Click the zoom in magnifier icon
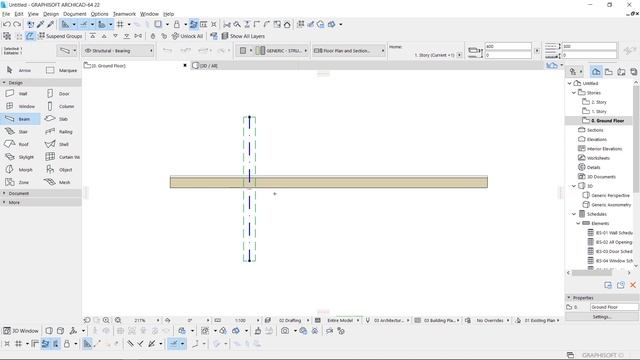The width and height of the screenshot is (640, 360). 106,320
